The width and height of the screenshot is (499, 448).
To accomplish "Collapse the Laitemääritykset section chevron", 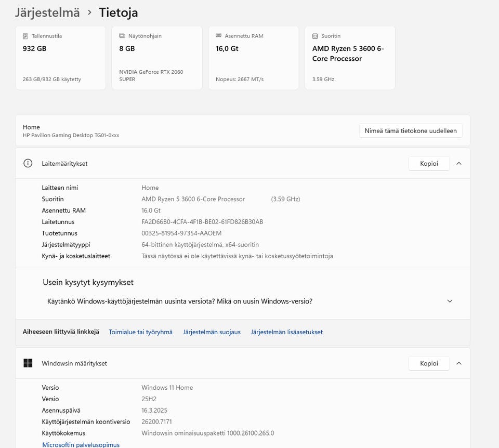I will [x=458, y=163].
